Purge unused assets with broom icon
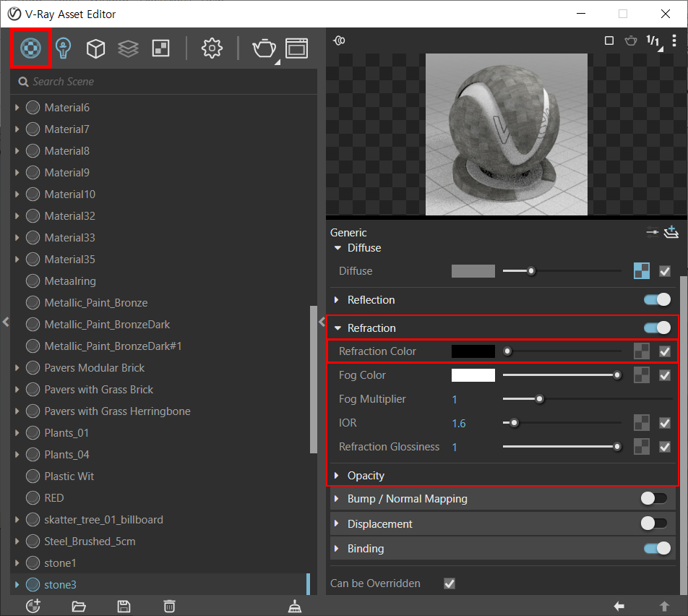688x616 pixels. coord(294,607)
